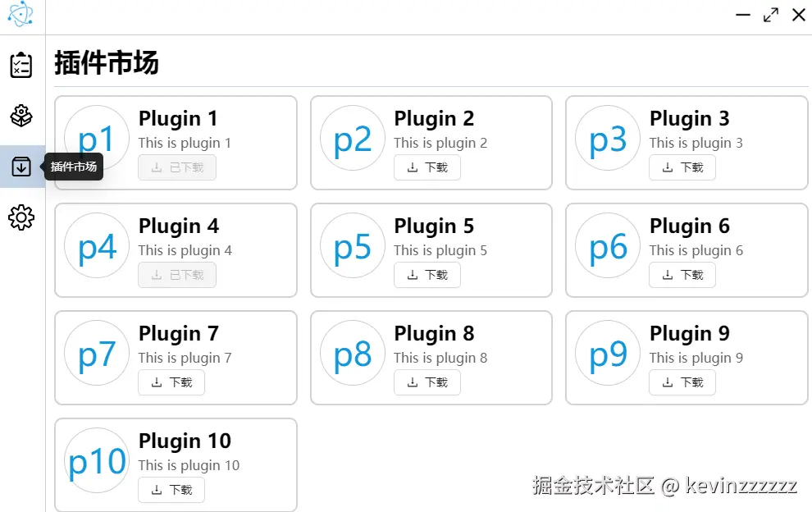The image size is (812, 512).
Task: Click the p6 plugin avatar icon
Action: point(608,246)
